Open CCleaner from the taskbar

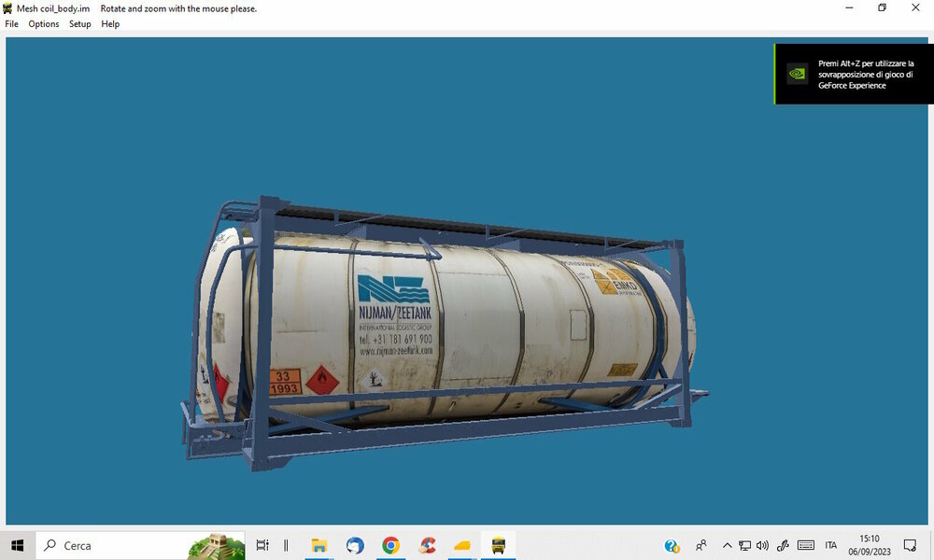coord(427,545)
